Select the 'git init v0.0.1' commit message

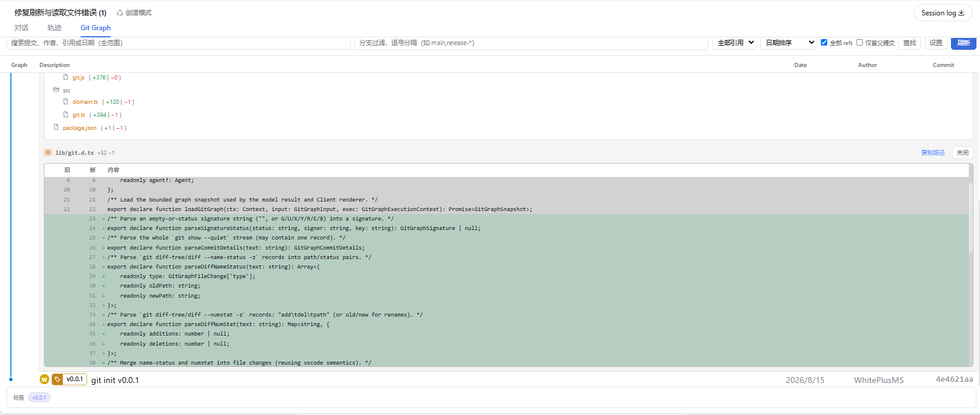115,380
